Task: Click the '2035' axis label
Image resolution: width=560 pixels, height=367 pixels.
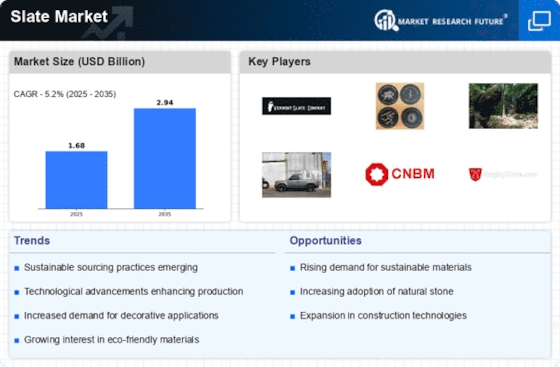Action: click(x=165, y=214)
